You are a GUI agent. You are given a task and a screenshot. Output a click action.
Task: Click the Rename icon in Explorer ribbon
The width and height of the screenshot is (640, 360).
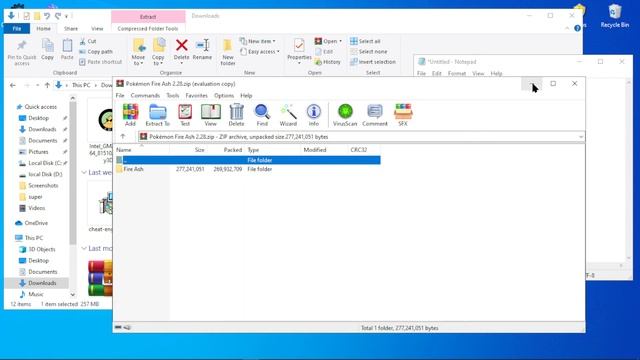click(x=202, y=50)
